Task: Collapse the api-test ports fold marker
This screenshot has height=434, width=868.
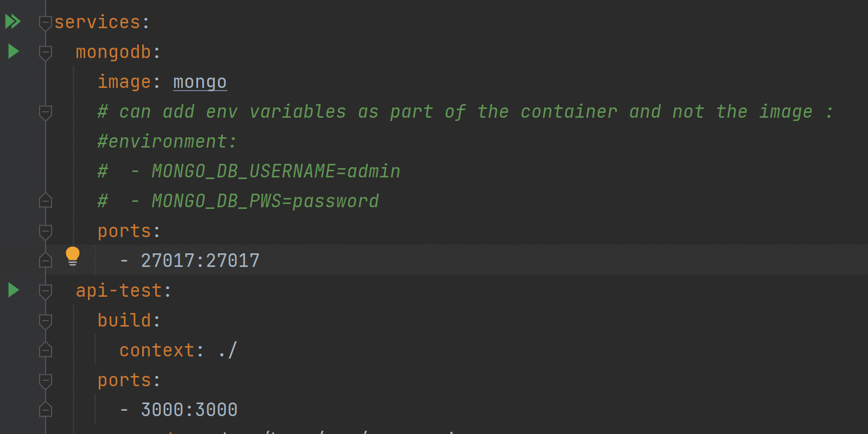Action: pyautogui.click(x=46, y=381)
